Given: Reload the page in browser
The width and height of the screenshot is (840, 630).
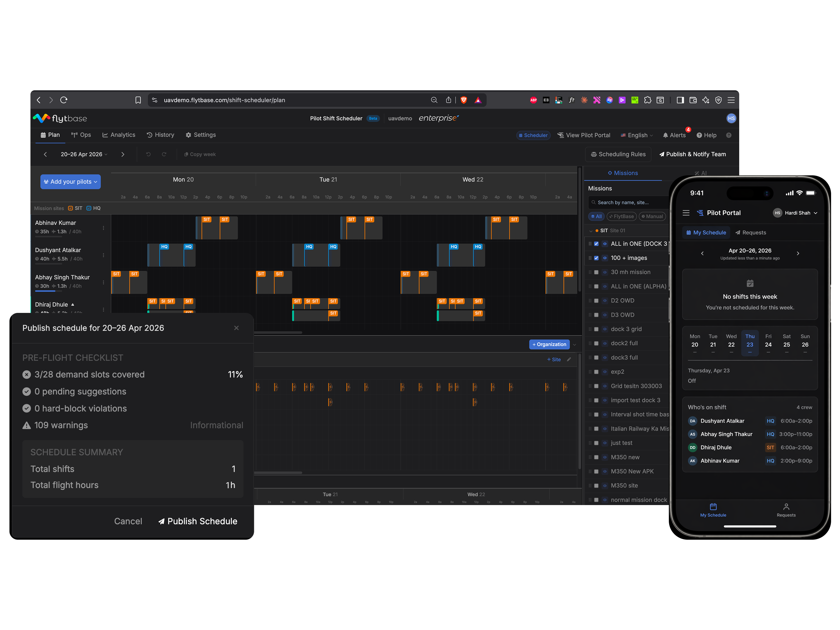Looking at the screenshot, I should point(64,100).
